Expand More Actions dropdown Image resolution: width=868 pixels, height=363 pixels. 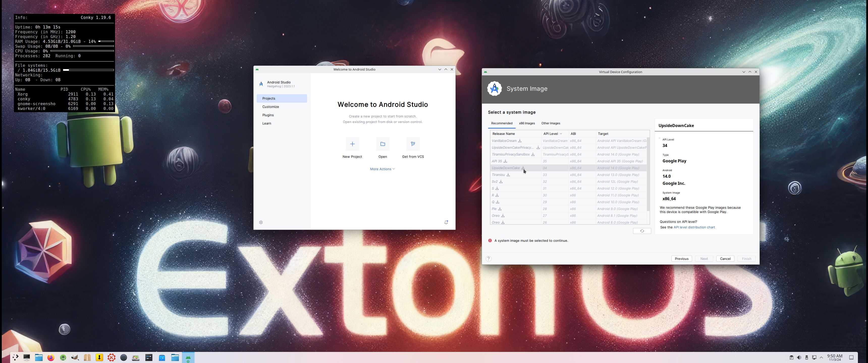click(x=383, y=169)
